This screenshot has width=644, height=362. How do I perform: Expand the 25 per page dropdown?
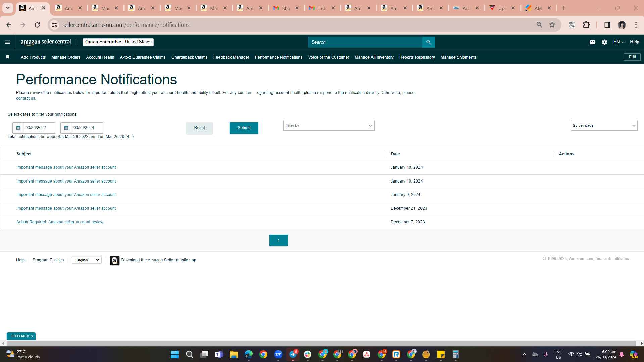point(604,125)
